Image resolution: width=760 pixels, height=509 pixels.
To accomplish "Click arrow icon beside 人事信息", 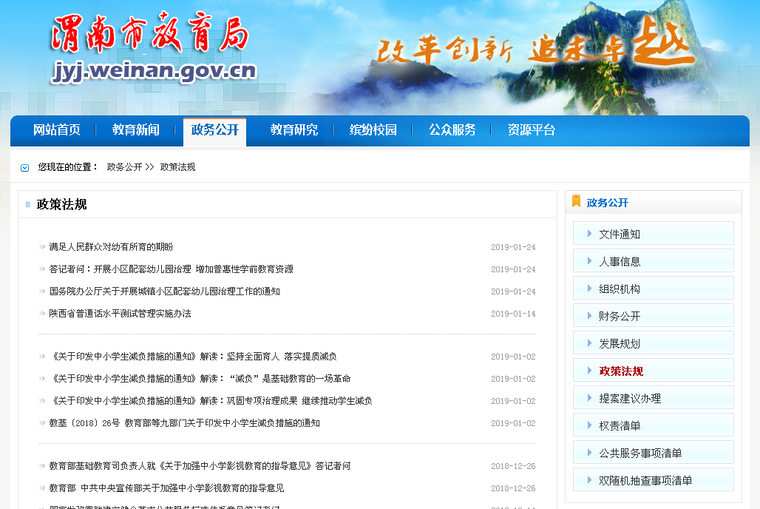I will [589, 261].
